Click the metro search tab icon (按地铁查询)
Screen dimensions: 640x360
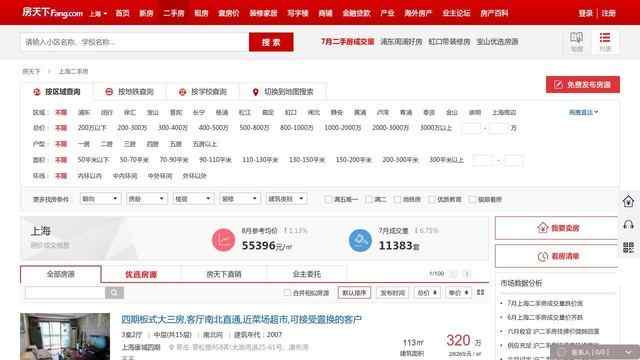point(109,92)
